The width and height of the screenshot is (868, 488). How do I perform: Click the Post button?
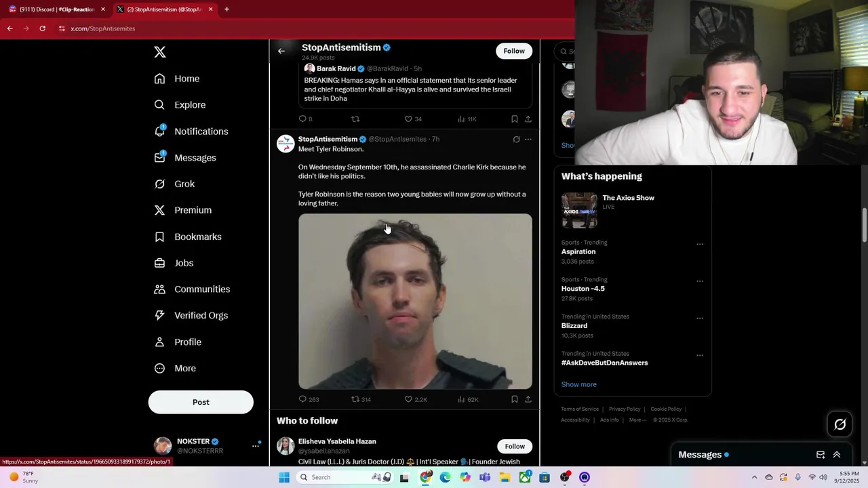(x=201, y=402)
